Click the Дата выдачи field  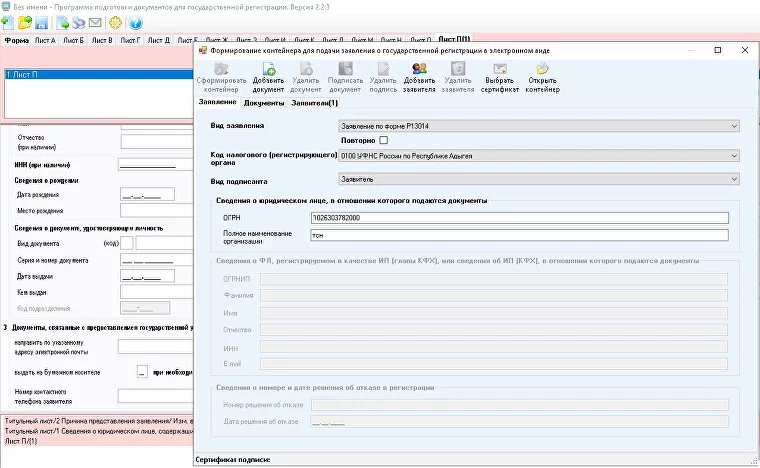point(147,276)
